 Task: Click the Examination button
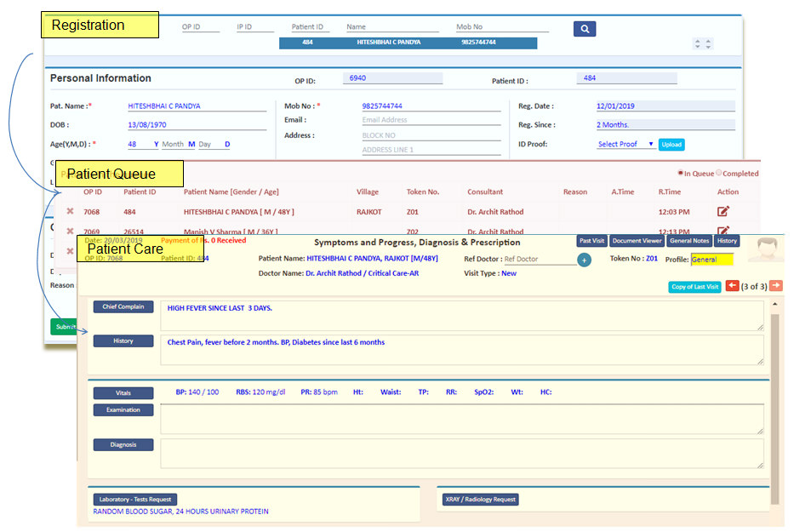(123, 410)
